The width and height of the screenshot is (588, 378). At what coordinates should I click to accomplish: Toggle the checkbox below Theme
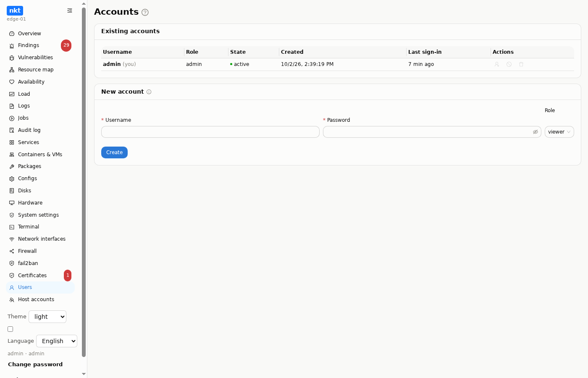click(10, 329)
